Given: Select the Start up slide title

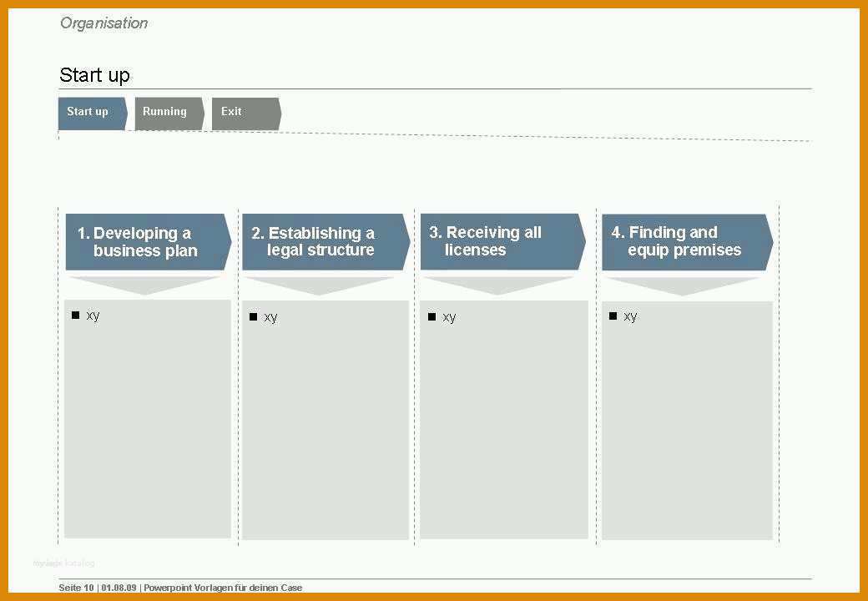Looking at the screenshot, I should click(94, 75).
